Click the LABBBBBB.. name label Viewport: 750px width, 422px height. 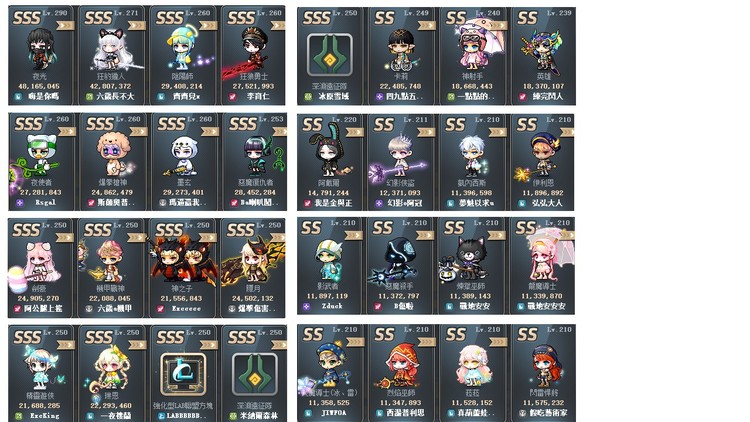pyautogui.click(x=183, y=416)
